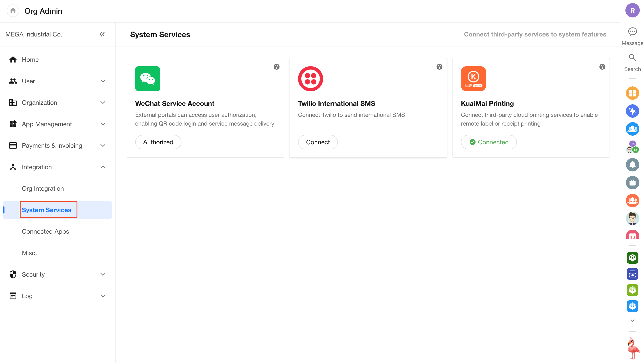Open the Message chat icon
644x363 pixels.
point(632,32)
